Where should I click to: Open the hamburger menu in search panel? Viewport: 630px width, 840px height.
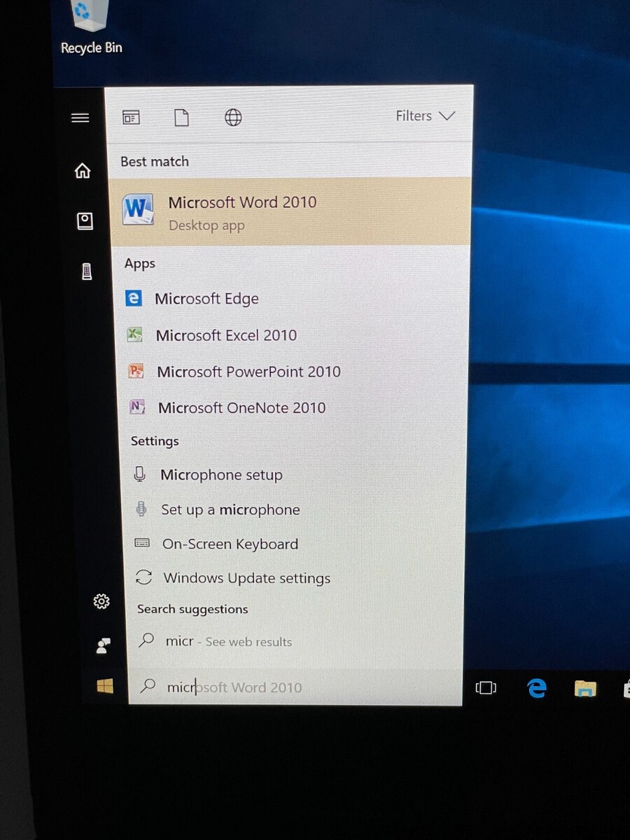pyautogui.click(x=80, y=118)
